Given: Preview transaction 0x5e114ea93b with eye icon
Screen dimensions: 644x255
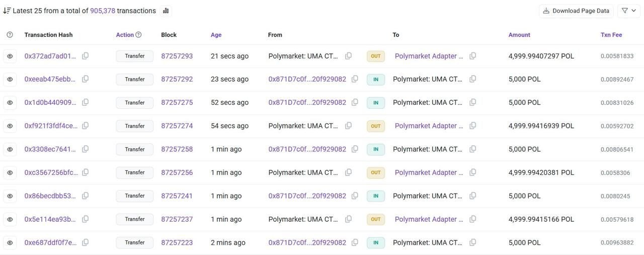Looking at the screenshot, I should [10, 219].
